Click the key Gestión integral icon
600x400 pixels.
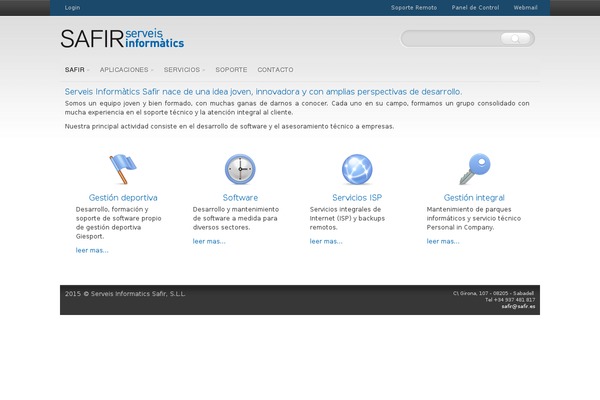(x=474, y=169)
